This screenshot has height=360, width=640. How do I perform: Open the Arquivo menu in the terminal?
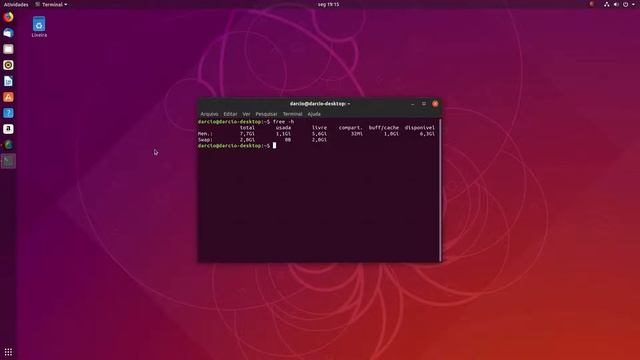[209, 114]
